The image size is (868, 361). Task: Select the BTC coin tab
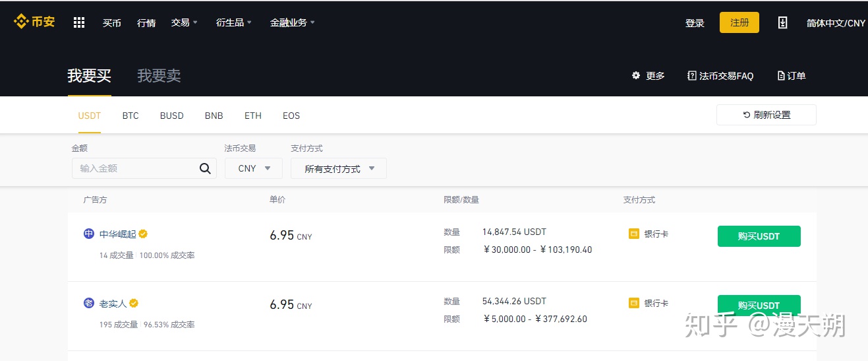pyautogui.click(x=130, y=115)
